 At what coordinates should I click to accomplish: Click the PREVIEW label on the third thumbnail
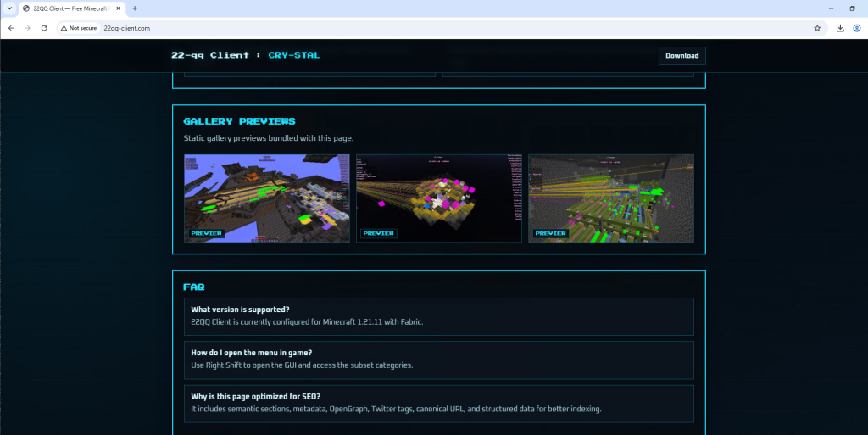[x=551, y=233]
